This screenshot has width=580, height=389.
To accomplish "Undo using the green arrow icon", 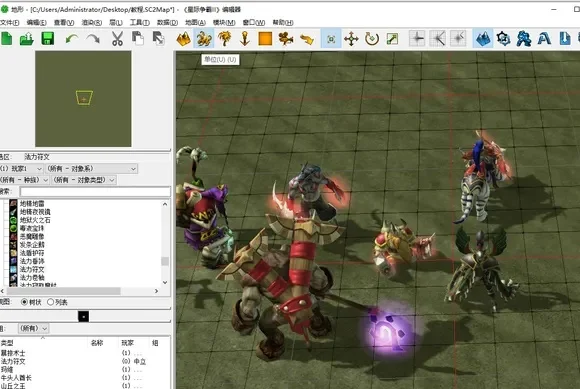I will pos(72,38).
